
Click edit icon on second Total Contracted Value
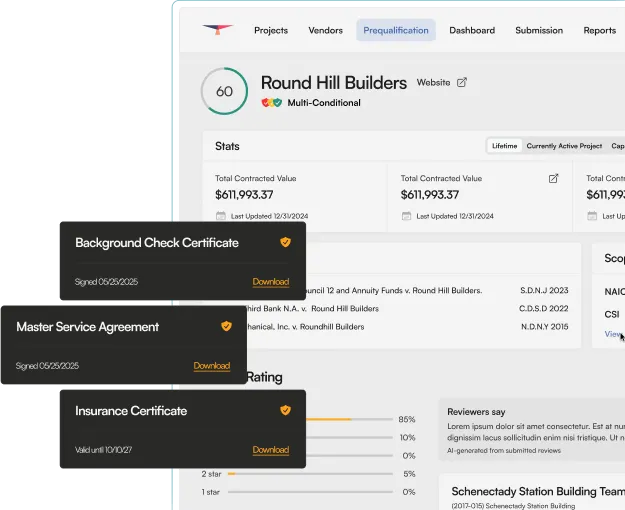pos(553,178)
